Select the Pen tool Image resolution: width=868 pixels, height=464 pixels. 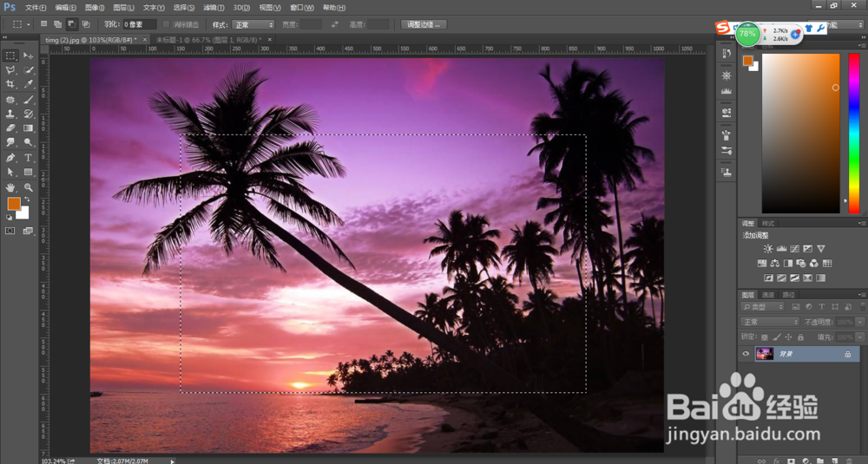pos(10,158)
